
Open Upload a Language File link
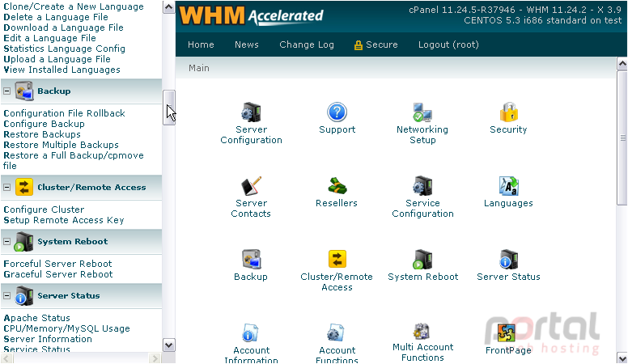(57, 59)
